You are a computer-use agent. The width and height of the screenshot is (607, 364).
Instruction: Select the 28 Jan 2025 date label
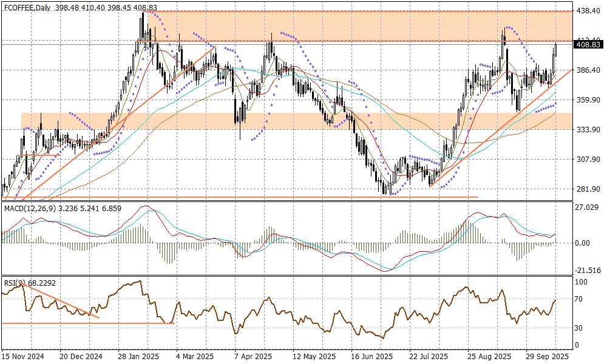(138, 357)
